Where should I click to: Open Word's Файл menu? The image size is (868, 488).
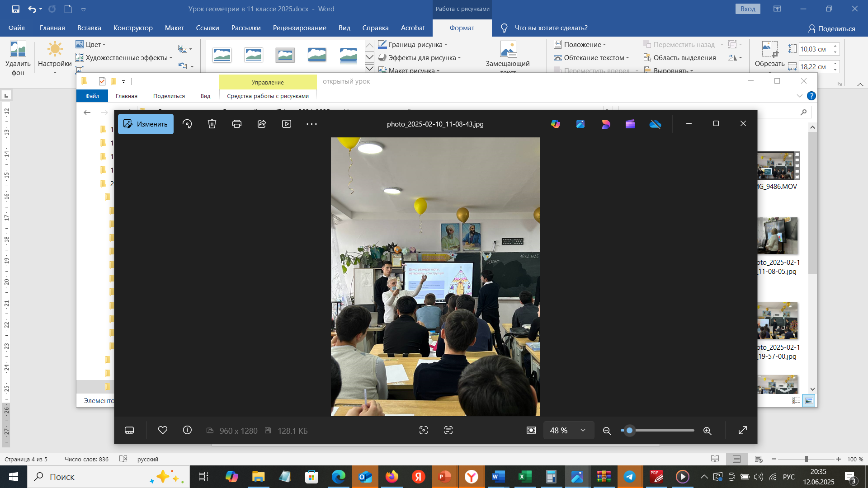(16, 28)
